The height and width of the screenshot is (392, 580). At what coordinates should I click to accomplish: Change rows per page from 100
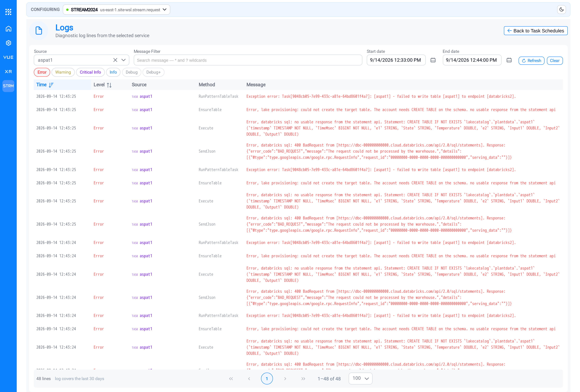point(360,378)
